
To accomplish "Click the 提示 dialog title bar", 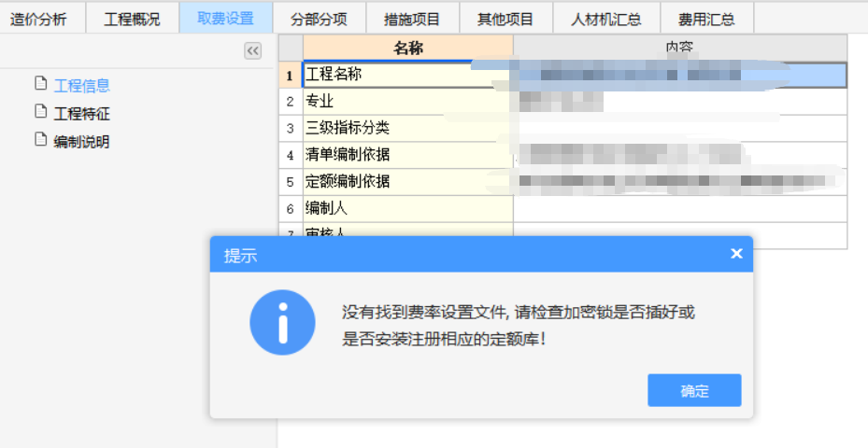I will pos(481,255).
